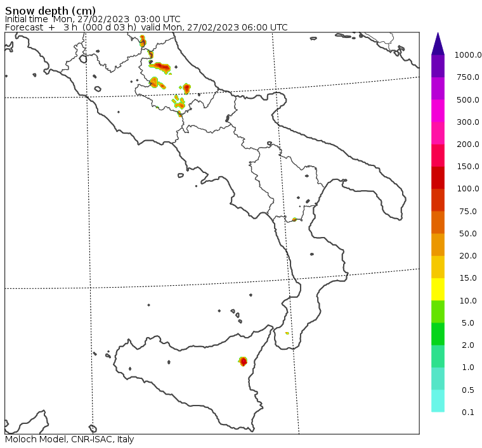Click the 2.0 scale label
This screenshot has height=448, width=482.
click(468, 345)
